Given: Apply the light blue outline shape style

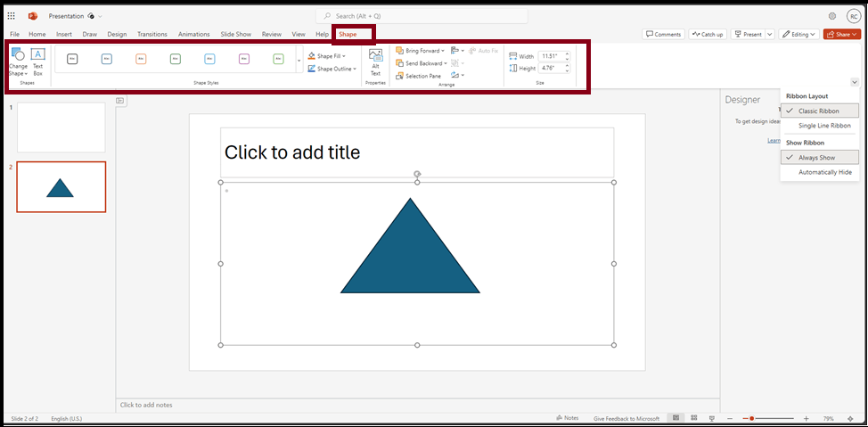Looking at the screenshot, I should point(209,59).
